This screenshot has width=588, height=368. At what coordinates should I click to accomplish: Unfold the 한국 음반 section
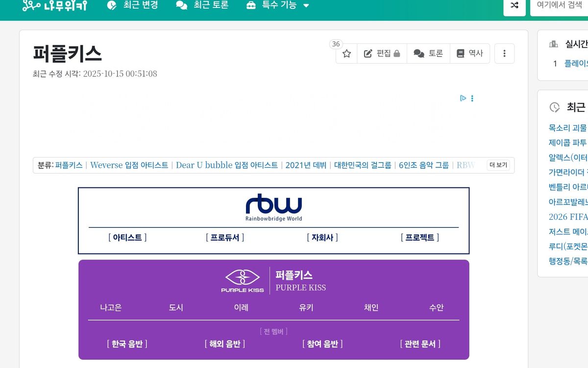(x=127, y=344)
